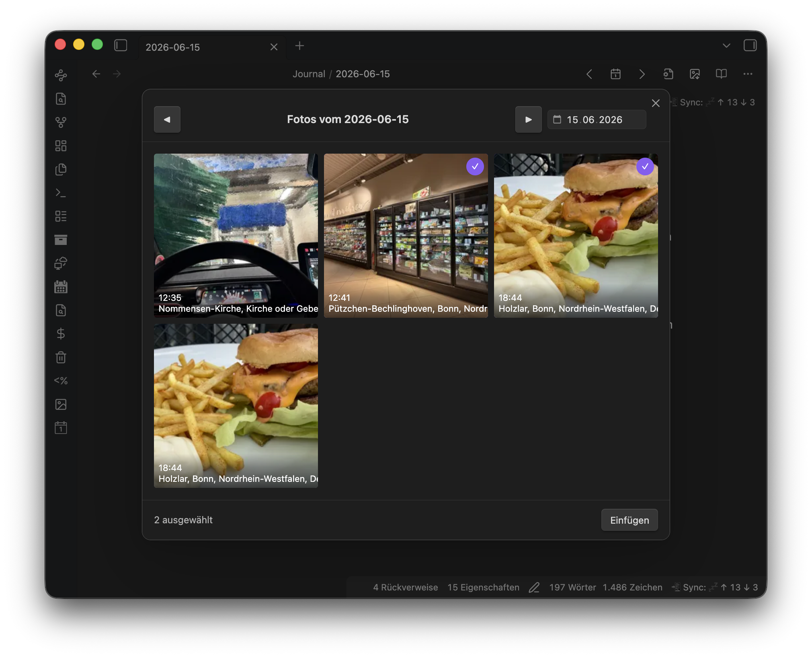812x658 pixels.
Task: Click '2 ausgewählt' selection count
Action: (x=183, y=520)
